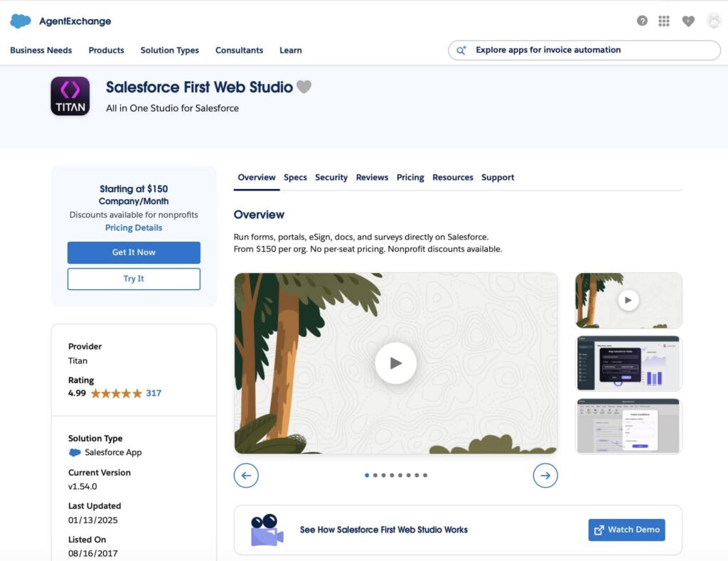The height and width of the screenshot is (561, 728).
Task: Click the Watch Demo button
Action: click(626, 530)
